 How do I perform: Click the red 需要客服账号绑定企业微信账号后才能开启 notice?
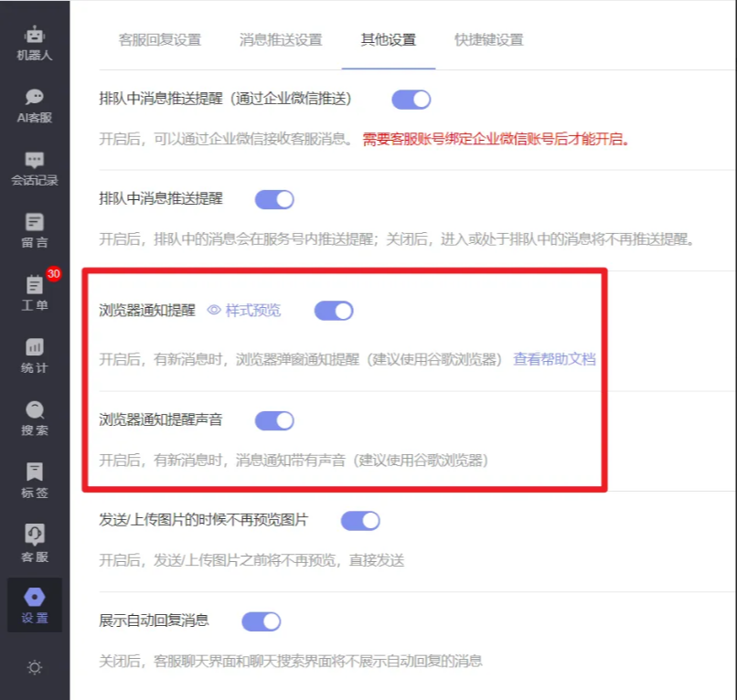tap(496, 139)
